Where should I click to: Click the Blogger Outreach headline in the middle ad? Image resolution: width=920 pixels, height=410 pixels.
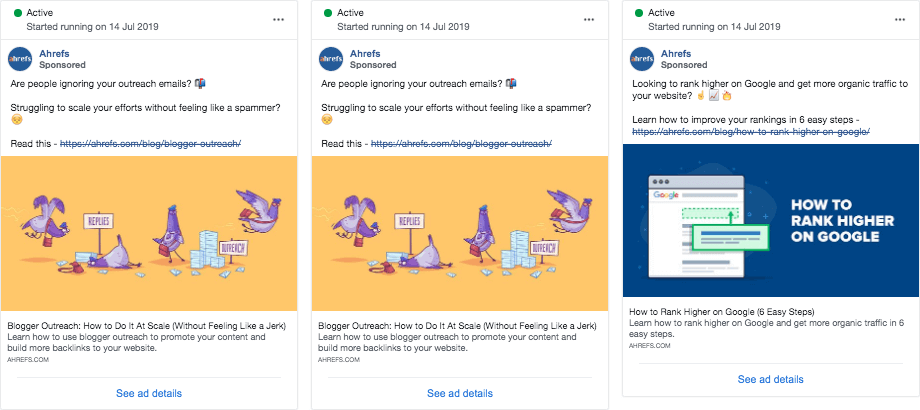pyautogui.click(x=458, y=326)
